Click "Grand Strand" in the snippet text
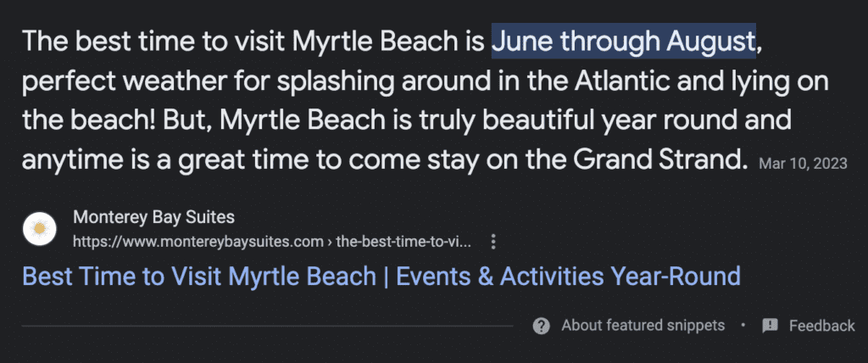The height and width of the screenshot is (363, 868). pyautogui.click(x=657, y=160)
